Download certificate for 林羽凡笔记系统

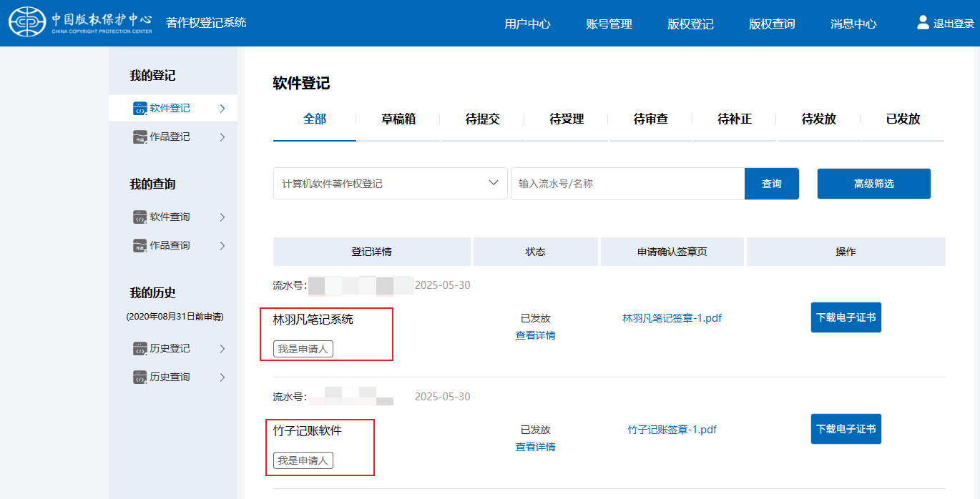tap(846, 317)
